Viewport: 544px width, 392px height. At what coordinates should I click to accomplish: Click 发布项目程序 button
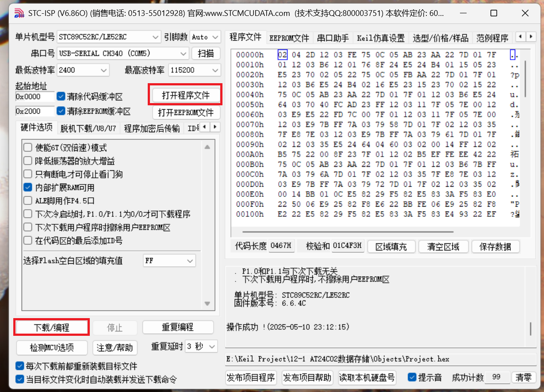[251, 377]
